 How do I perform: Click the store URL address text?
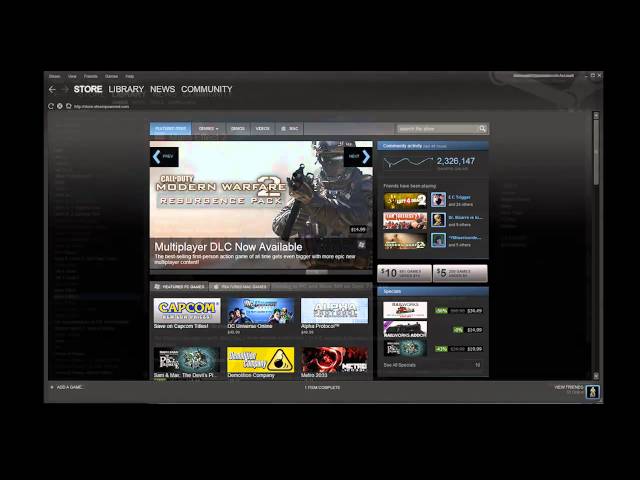click(102, 107)
